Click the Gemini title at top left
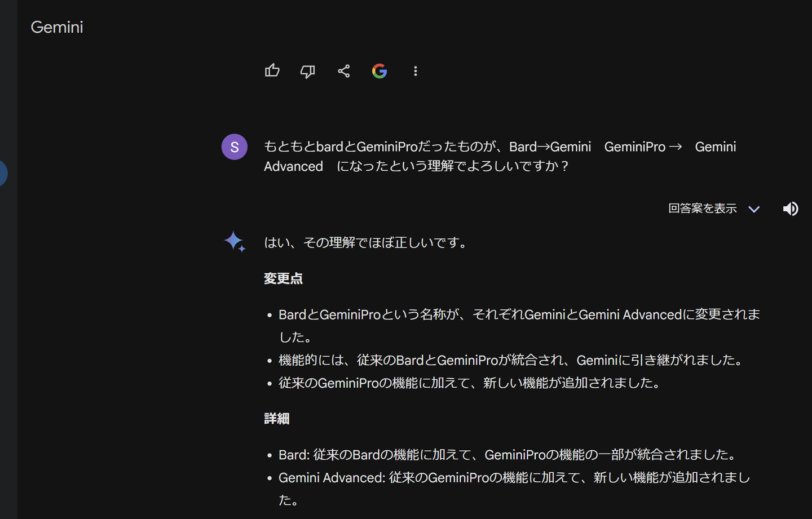The image size is (812, 519). (x=57, y=27)
